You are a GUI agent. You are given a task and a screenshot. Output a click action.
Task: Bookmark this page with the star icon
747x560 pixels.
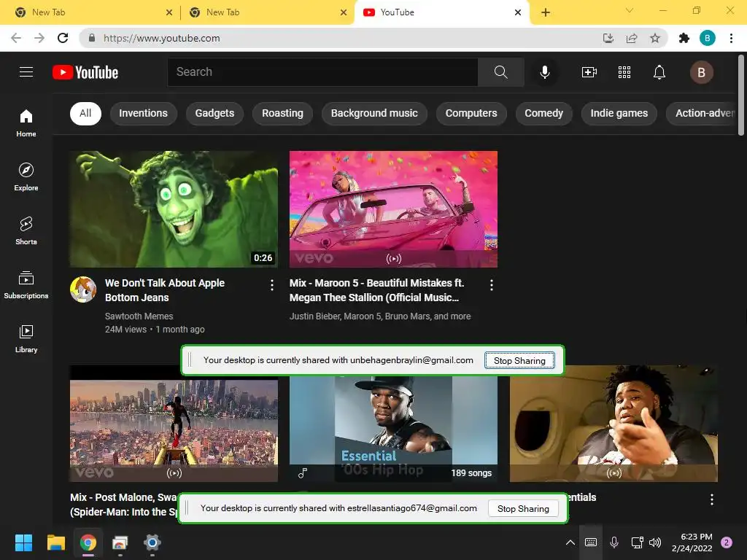click(x=655, y=38)
